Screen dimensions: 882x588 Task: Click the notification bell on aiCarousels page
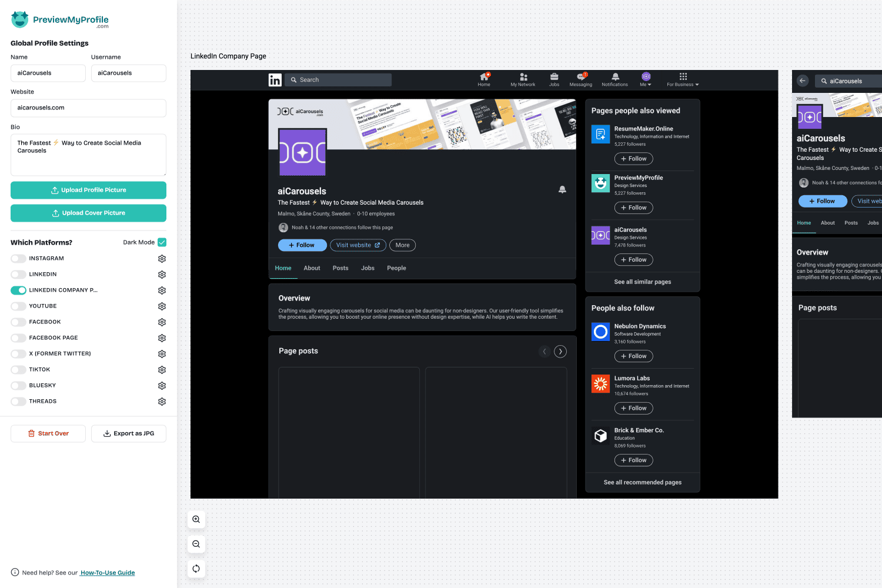(x=562, y=189)
